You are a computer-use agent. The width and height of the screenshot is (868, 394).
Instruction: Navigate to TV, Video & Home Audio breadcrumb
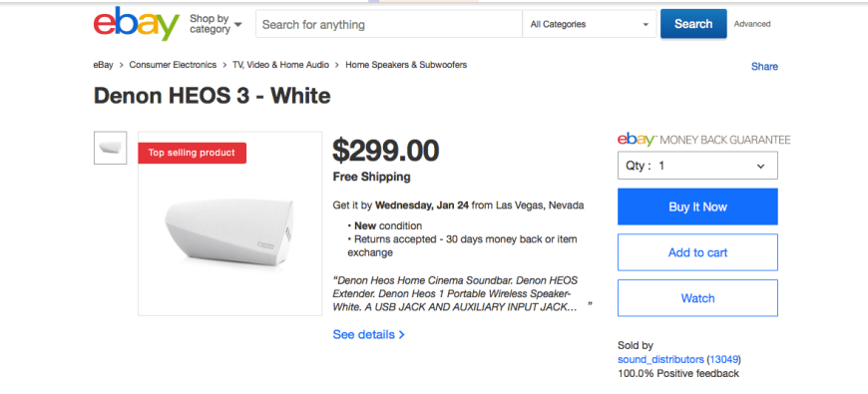click(280, 65)
